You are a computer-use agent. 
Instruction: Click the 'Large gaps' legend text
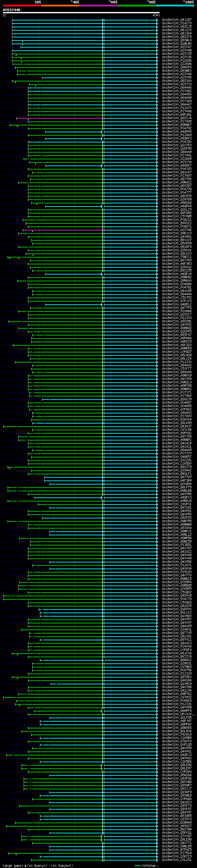coord(13,866)
